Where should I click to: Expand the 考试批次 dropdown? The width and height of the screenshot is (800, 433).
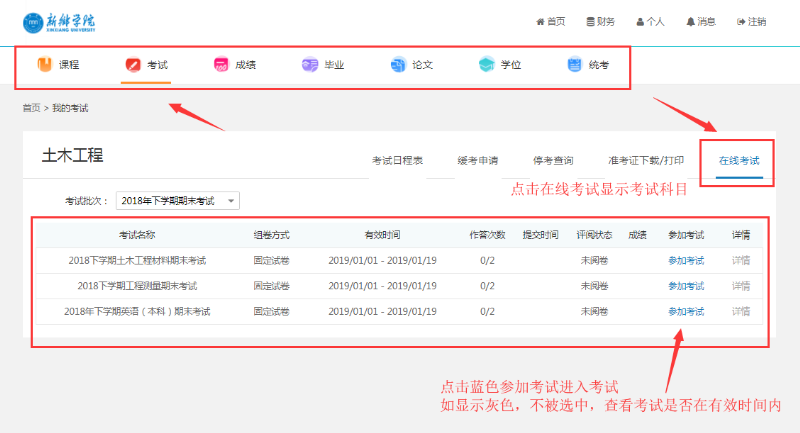tap(177, 201)
